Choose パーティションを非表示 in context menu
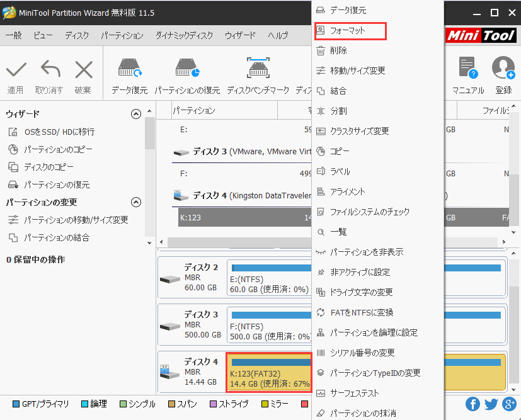 [x=378, y=252]
